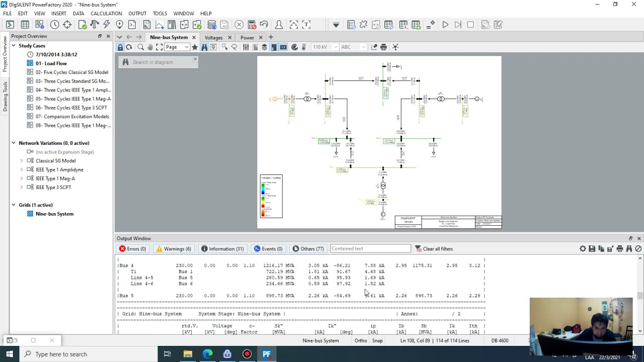Start simulation with the play icon
Screen dimensions: 644x362
click(x=445, y=25)
